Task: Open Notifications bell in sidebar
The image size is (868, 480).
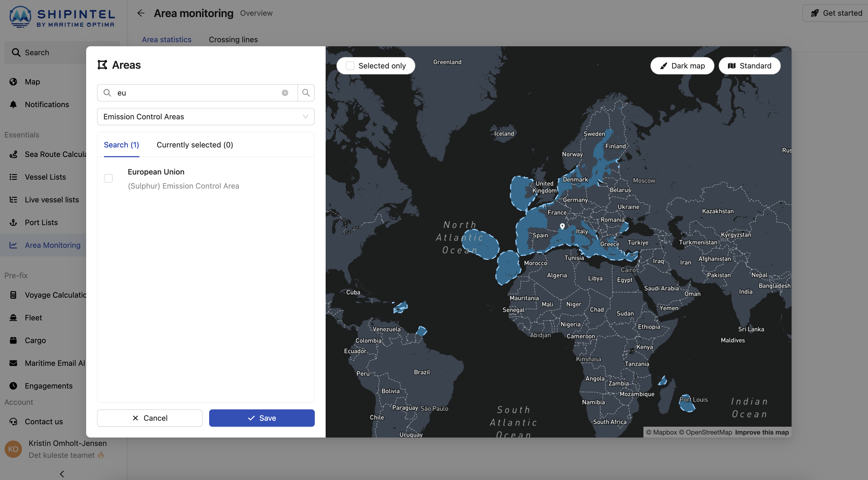Action: (x=47, y=104)
